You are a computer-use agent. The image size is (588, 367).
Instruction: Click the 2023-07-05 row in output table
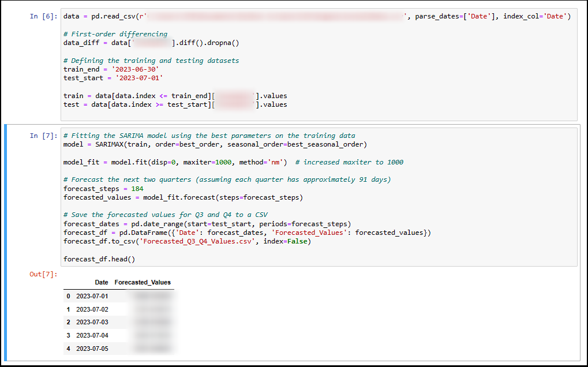pyautogui.click(x=92, y=349)
